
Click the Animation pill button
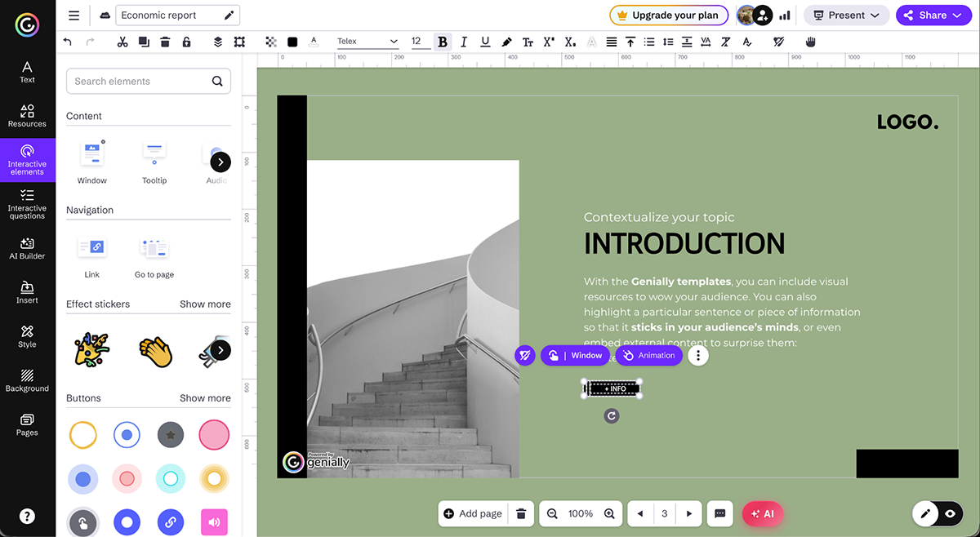pyautogui.click(x=648, y=355)
